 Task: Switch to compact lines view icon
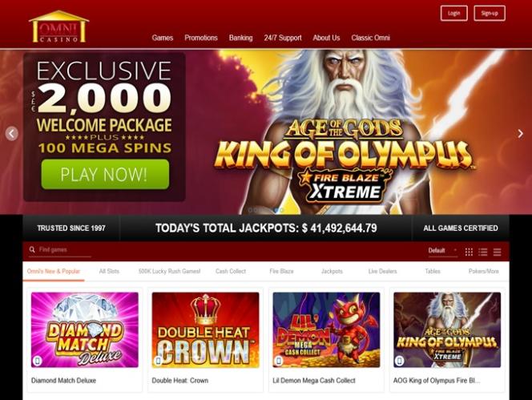[497, 252]
